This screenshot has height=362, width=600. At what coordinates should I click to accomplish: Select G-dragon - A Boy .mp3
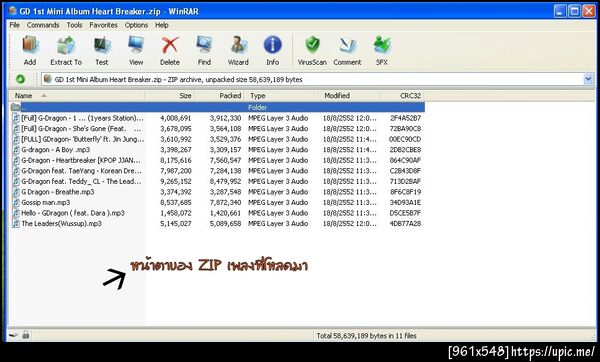55,150
